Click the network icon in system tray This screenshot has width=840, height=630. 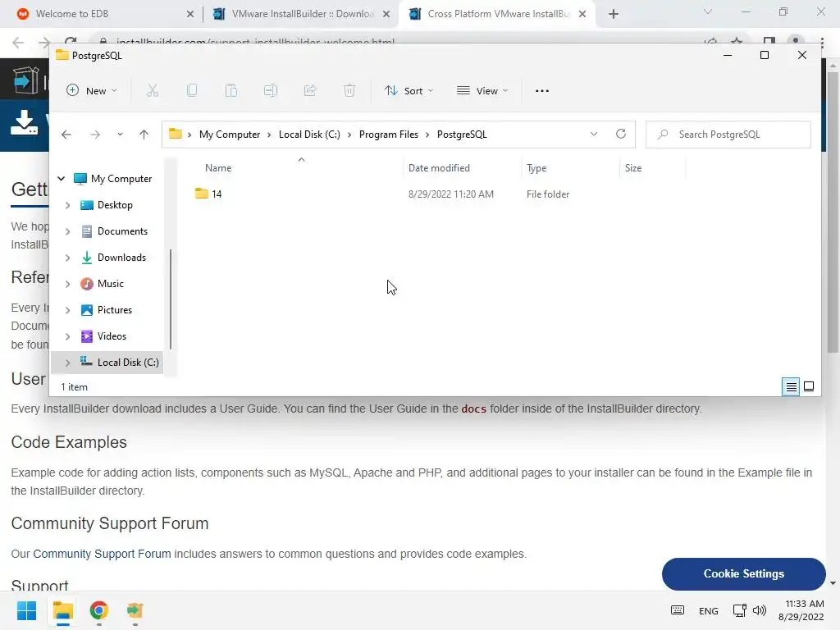(740, 610)
